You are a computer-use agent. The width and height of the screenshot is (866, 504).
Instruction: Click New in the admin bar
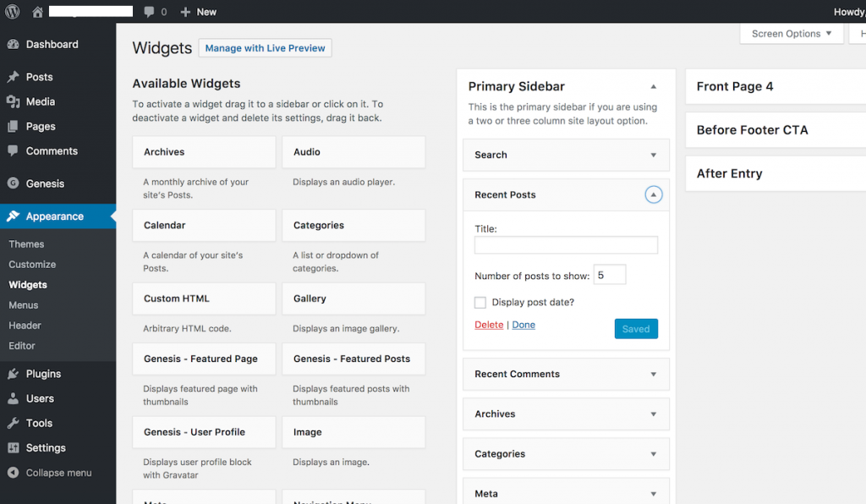coord(206,12)
